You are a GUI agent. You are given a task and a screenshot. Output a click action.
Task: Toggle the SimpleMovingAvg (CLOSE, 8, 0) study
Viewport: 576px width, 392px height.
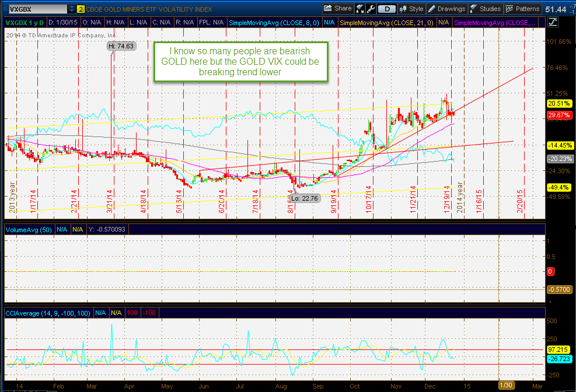coord(275,21)
